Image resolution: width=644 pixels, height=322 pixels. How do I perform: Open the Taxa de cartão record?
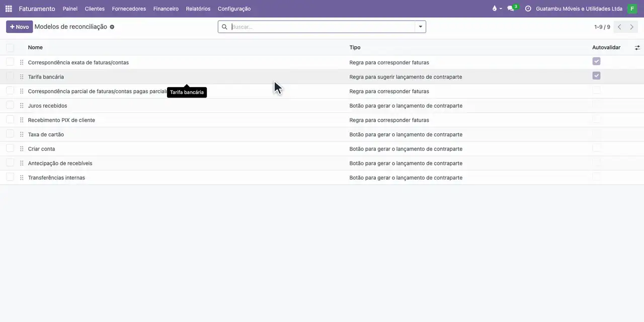[x=46, y=134]
